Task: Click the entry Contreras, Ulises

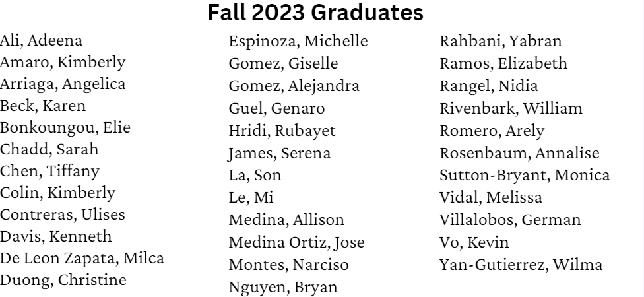Action: pyautogui.click(x=63, y=214)
